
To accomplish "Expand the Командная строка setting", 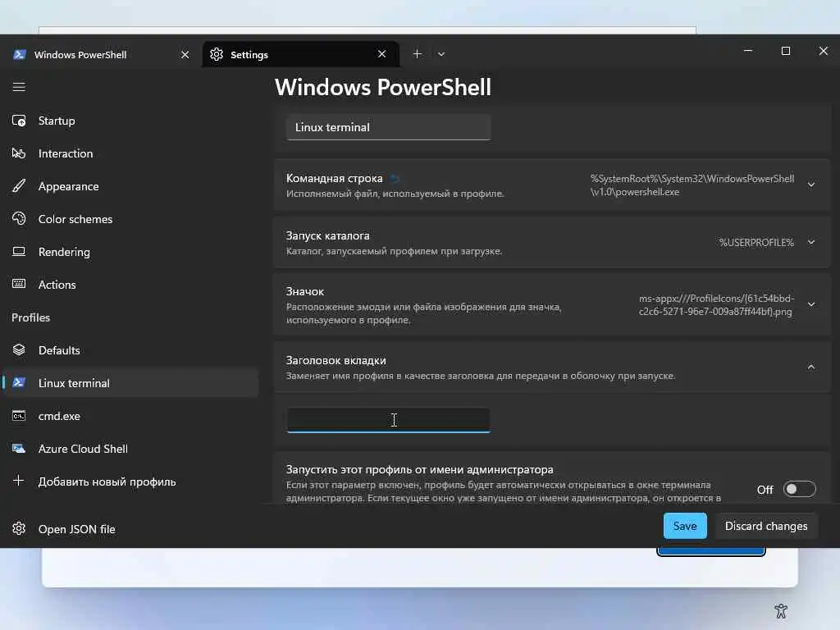I will (x=811, y=185).
